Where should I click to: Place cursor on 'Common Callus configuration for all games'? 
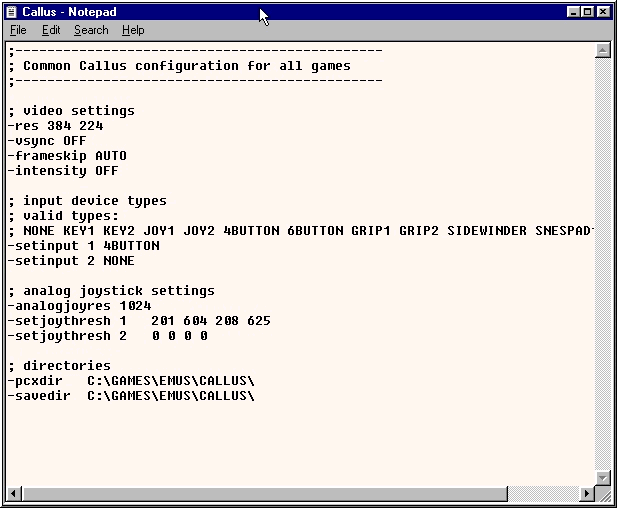pyautogui.click(x=187, y=66)
